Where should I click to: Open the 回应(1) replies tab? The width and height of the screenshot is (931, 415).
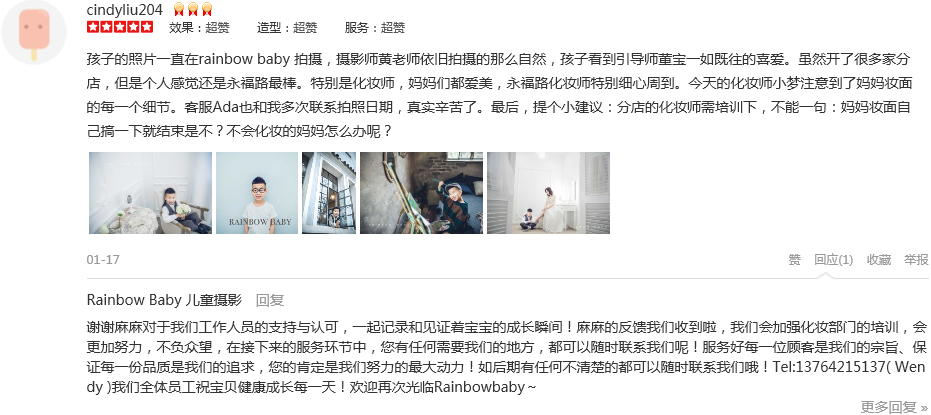click(x=834, y=259)
